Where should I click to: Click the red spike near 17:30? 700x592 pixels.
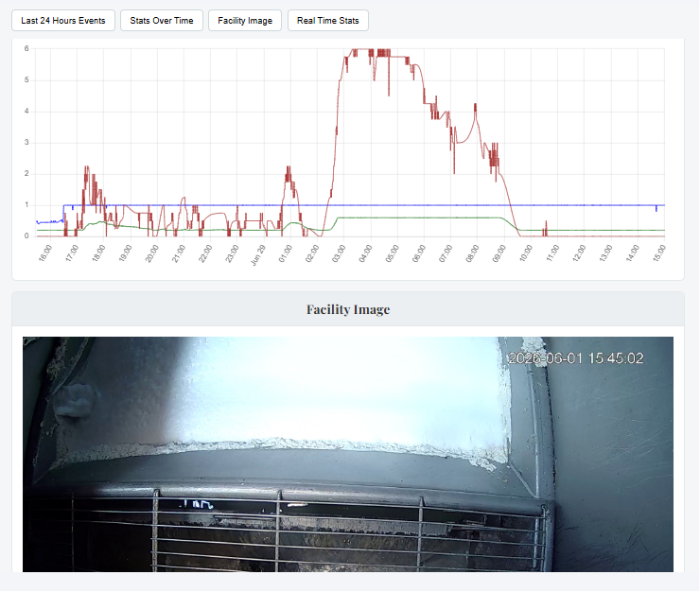click(87, 168)
